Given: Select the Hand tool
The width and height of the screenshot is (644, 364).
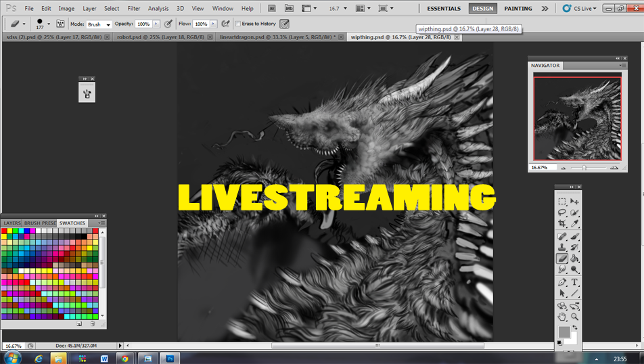Looking at the screenshot, I should coord(561,317).
